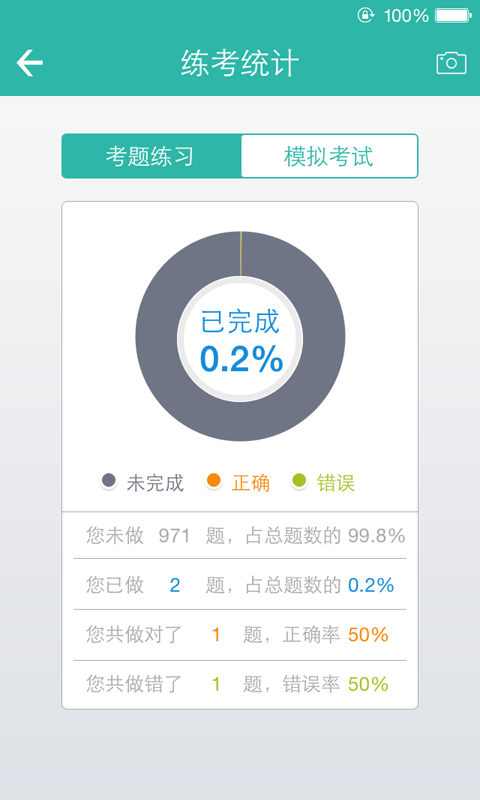Tap the 100% battery percentage text
480x800 pixels.
point(406,16)
